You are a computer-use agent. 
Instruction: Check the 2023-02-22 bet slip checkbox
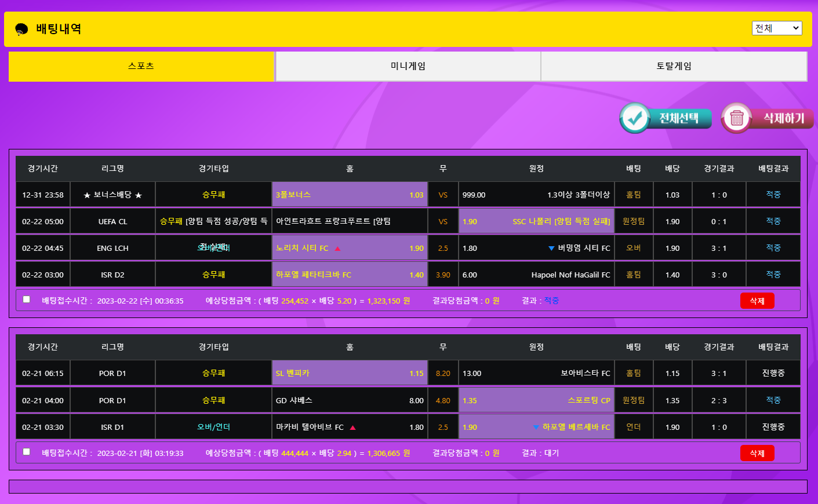[x=27, y=300]
